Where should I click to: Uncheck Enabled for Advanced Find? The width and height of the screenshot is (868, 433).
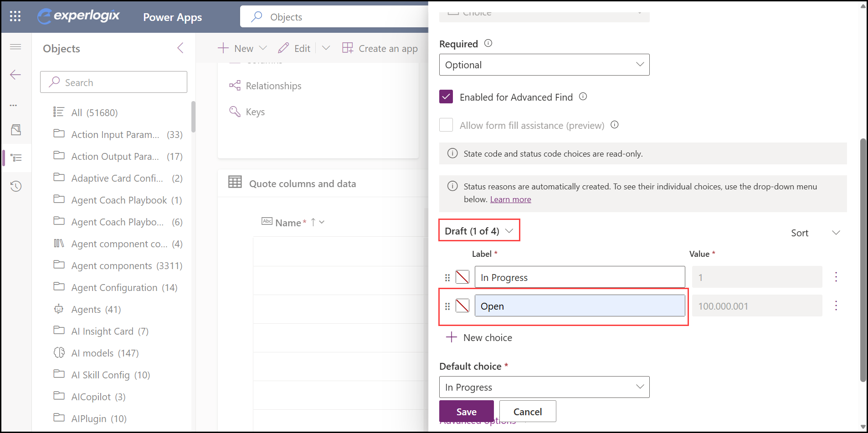tap(446, 97)
